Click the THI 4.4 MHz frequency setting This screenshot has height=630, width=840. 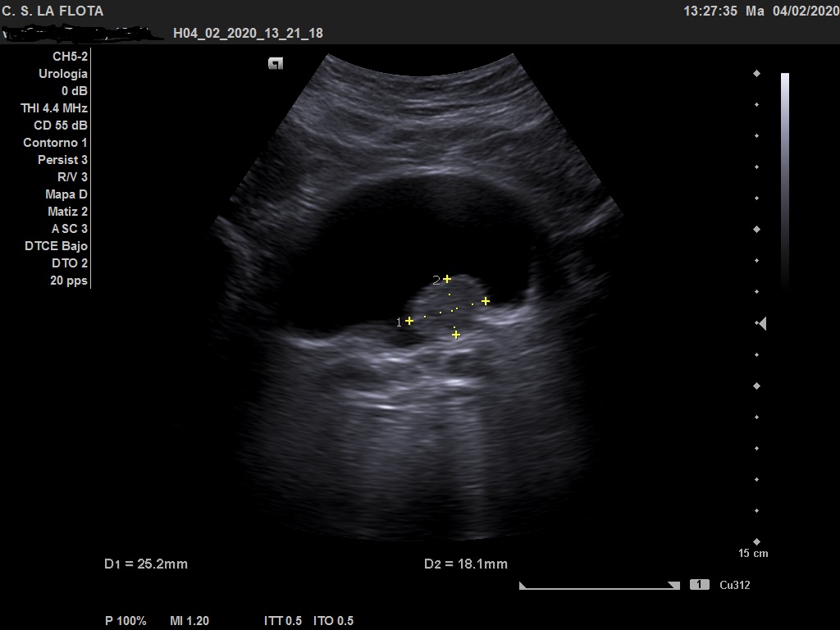coord(54,108)
